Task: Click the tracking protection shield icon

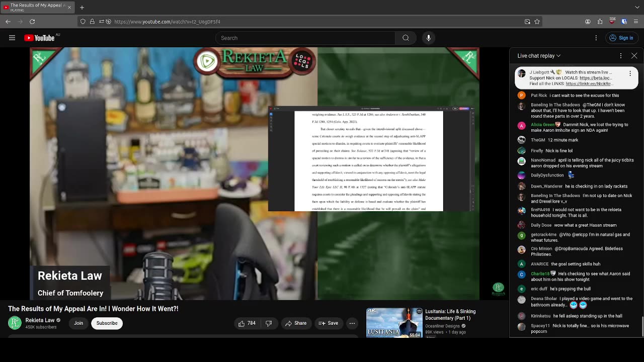Action: click(83, 22)
